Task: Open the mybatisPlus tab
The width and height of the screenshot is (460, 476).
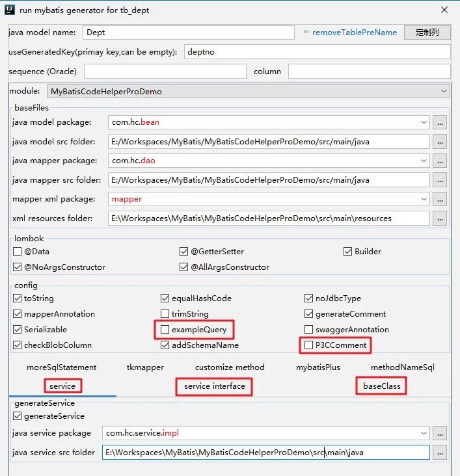Action: (318, 367)
